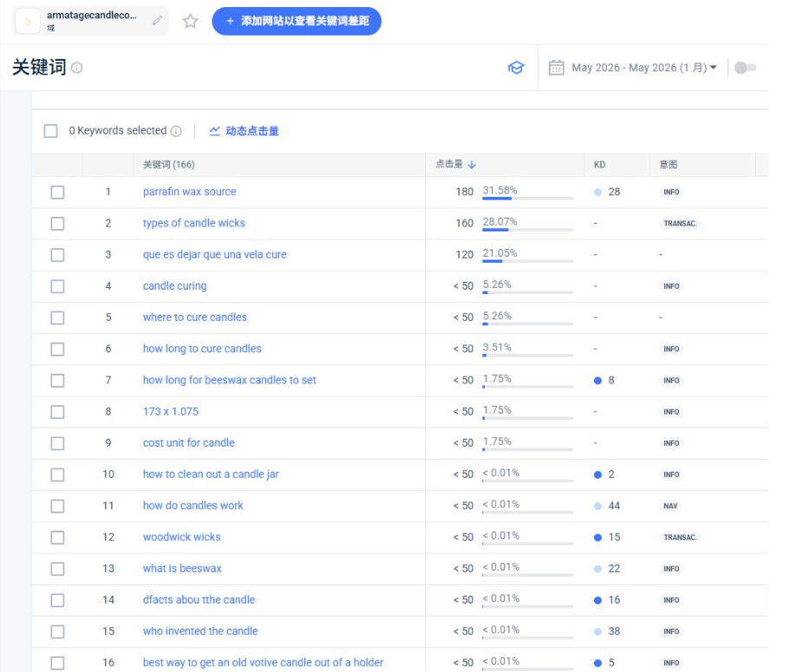The height and width of the screenshot is (672, 796).
Task: Click the TRANSAC. badge for types of candle wicks
Action: [x=681, y=224]
